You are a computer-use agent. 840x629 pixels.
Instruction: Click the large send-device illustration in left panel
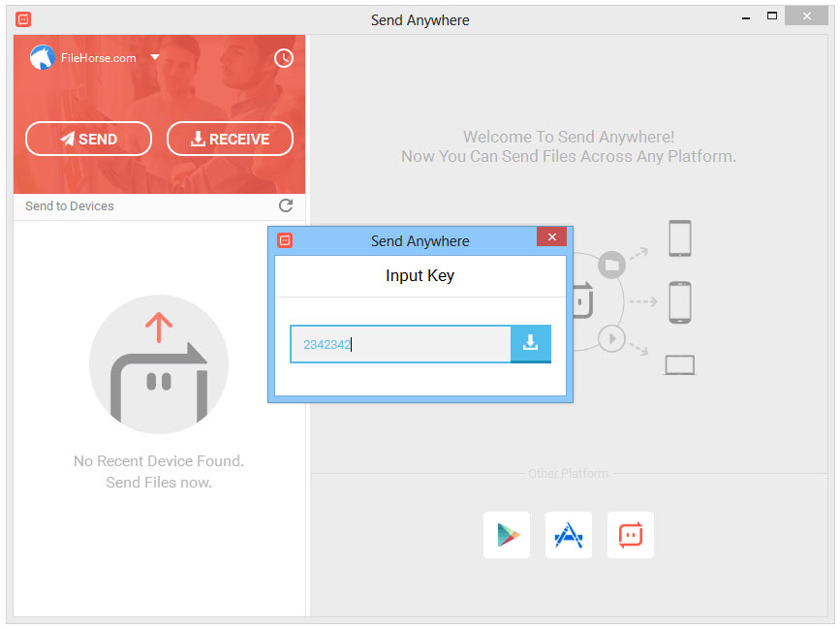coord(159,363)
